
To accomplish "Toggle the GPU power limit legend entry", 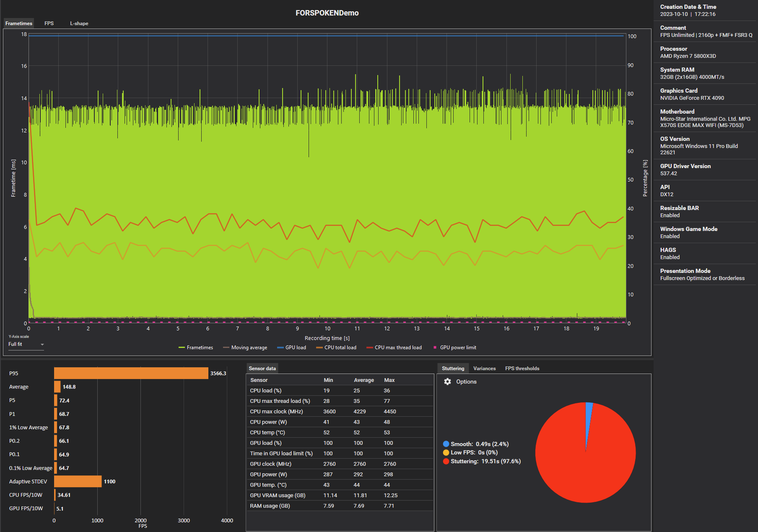I will coord(455,348).
